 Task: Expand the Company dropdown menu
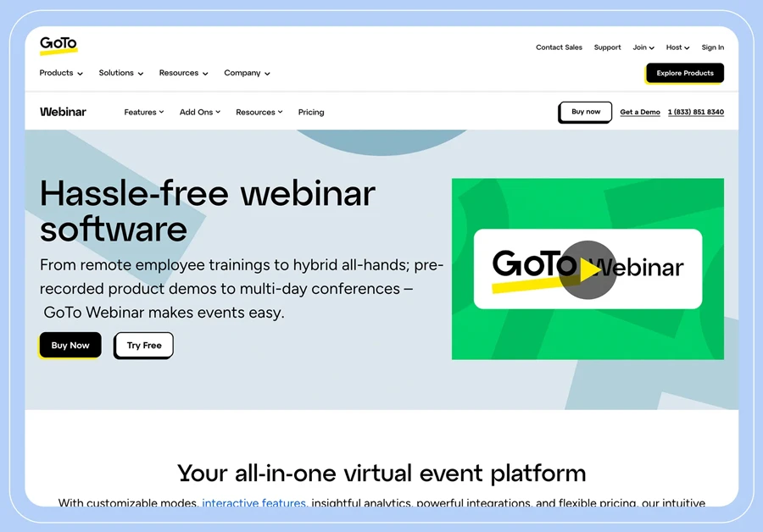(247, 73)
